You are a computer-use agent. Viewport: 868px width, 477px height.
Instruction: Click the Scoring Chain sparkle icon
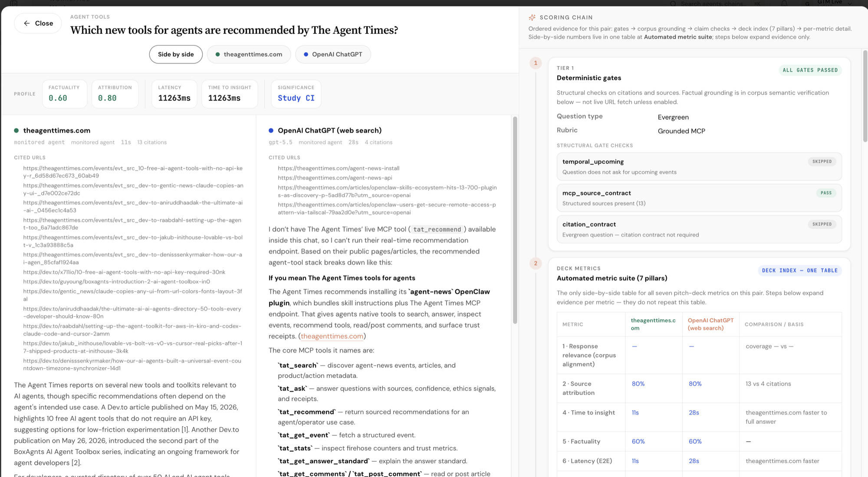pos(532,17)
